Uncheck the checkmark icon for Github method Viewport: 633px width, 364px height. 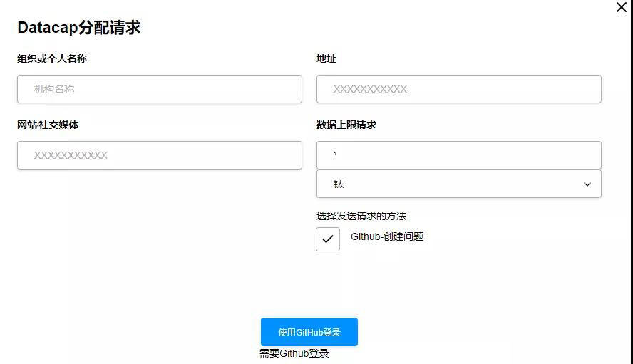(328, 239)
